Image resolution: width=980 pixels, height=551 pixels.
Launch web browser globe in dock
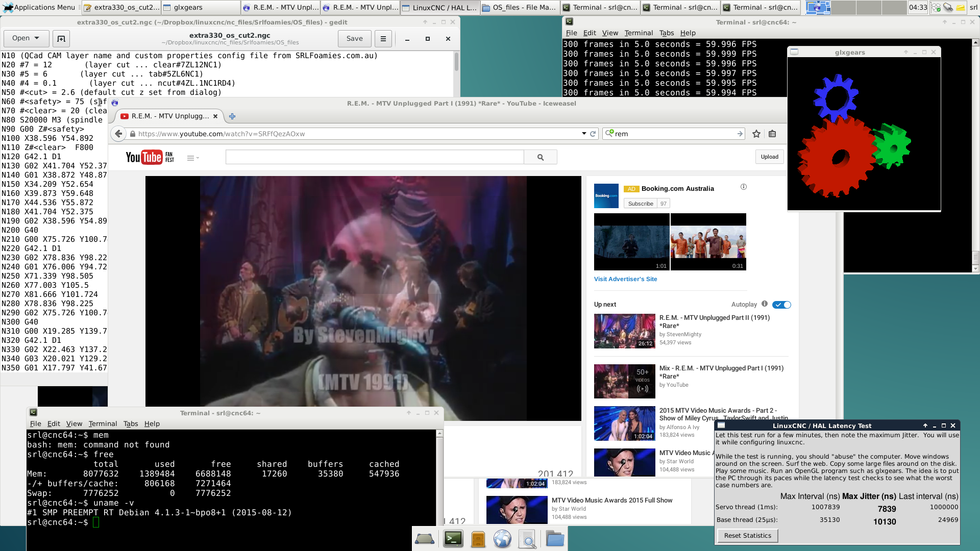point(502,539)
